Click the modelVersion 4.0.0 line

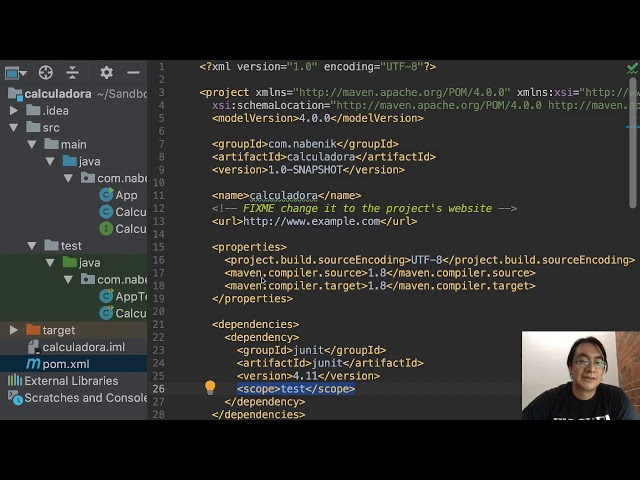[318, 118]
